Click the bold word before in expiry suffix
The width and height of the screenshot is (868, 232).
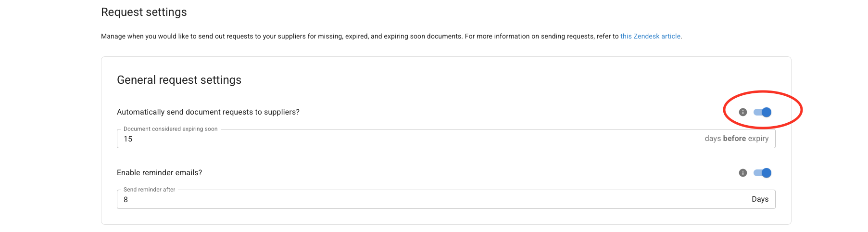734,139
